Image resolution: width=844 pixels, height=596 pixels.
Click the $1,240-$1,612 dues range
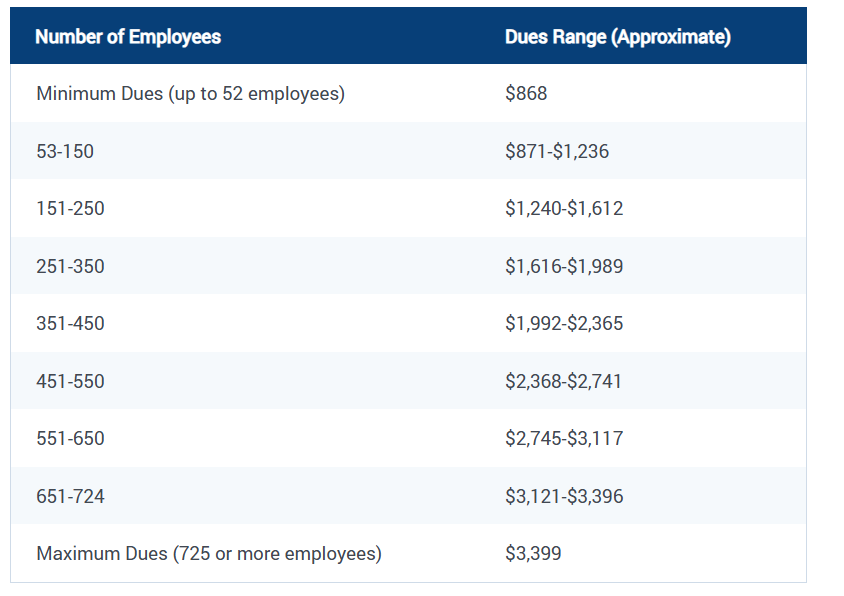(x=564, y=209)
